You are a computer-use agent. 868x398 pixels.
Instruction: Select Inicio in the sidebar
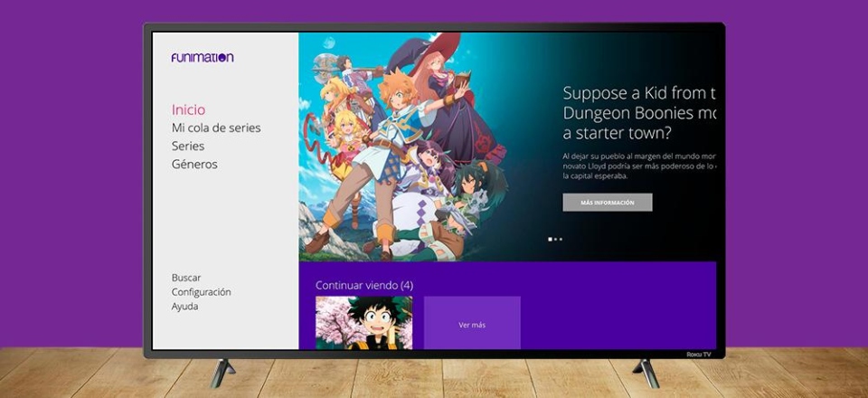tap(188, 109)
